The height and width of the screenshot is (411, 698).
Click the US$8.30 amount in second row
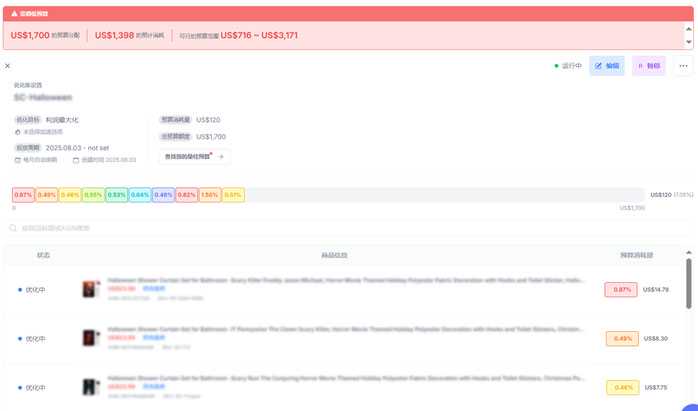pyautogui.click(x=656, y=339)
